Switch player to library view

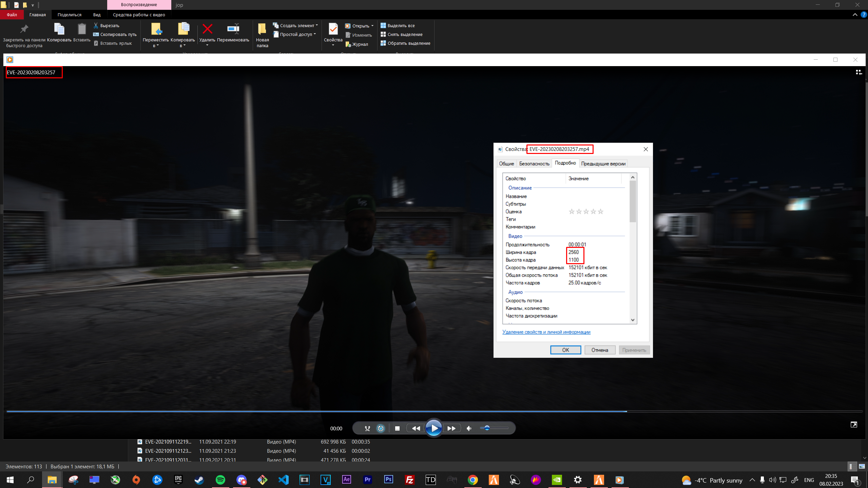point(859,72)
